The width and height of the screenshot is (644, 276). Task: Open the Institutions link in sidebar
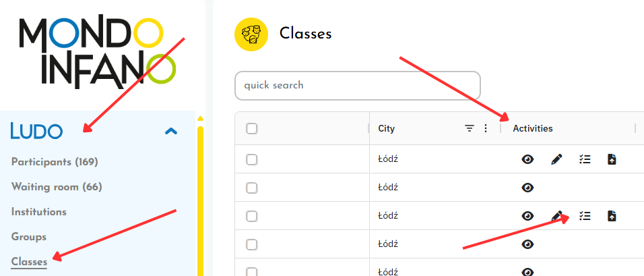coord(39,212)
